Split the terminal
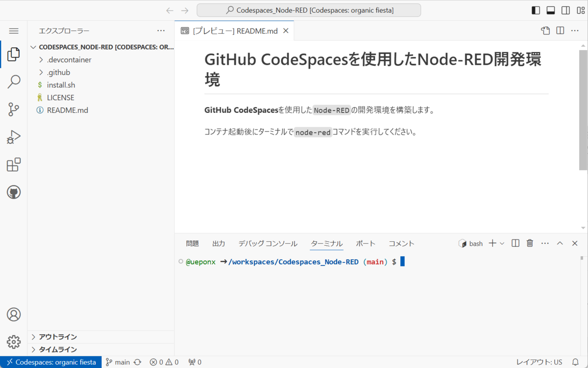The width and height of the screenshot is (588, 368). tap(515, 243)
